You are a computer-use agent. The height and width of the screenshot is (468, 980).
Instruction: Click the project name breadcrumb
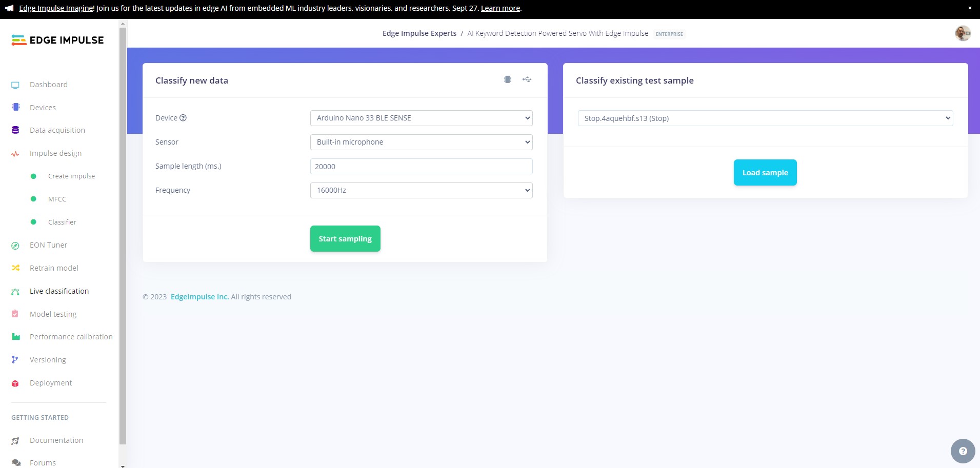(557, 33)
